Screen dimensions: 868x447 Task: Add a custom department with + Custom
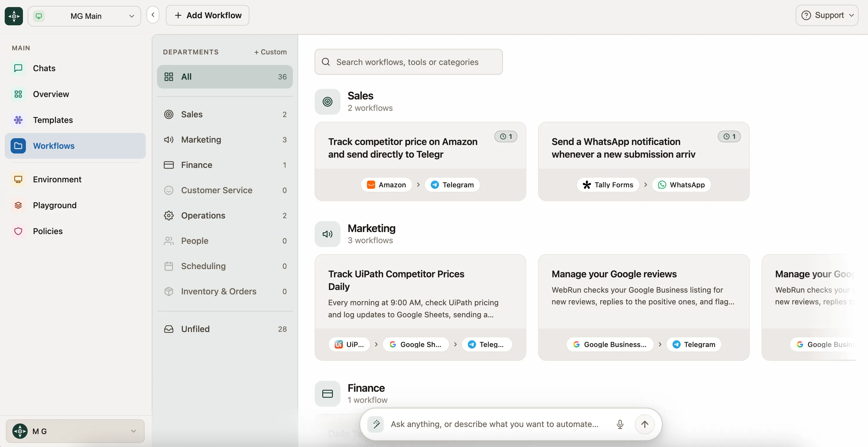point(270,52)
